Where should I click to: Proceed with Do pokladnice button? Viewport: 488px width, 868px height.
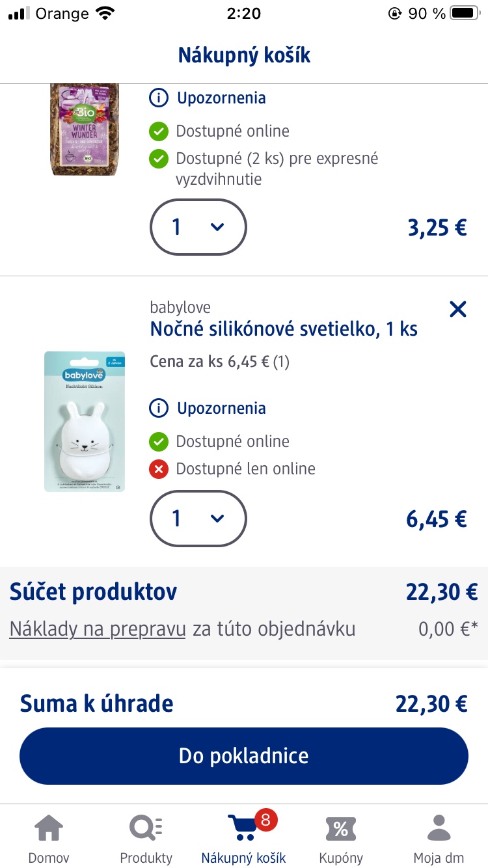tap(244, 755)
